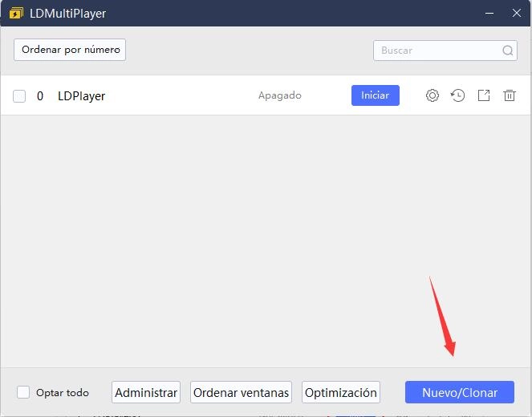532x417 pixels.
Task: Click the search magnifier icon
Action: [x=508, y=51]
